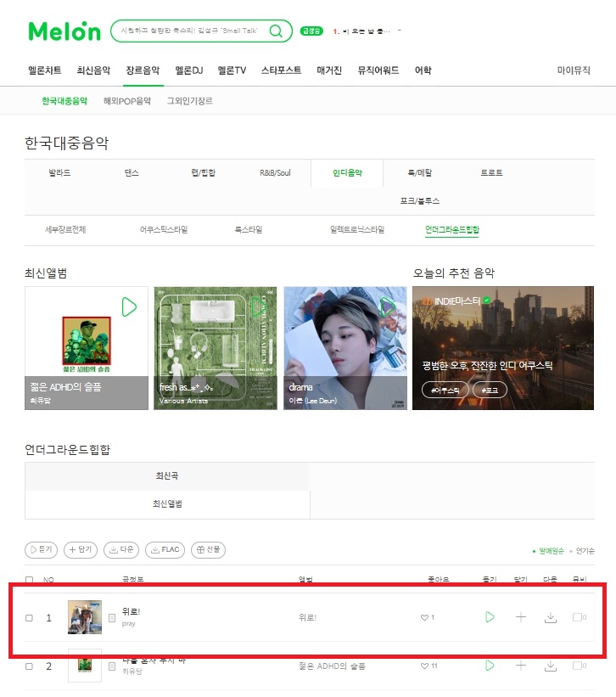Select the 최신앨범 tab
This screenshot has height=697, width=616.
(x=167, y=504)
